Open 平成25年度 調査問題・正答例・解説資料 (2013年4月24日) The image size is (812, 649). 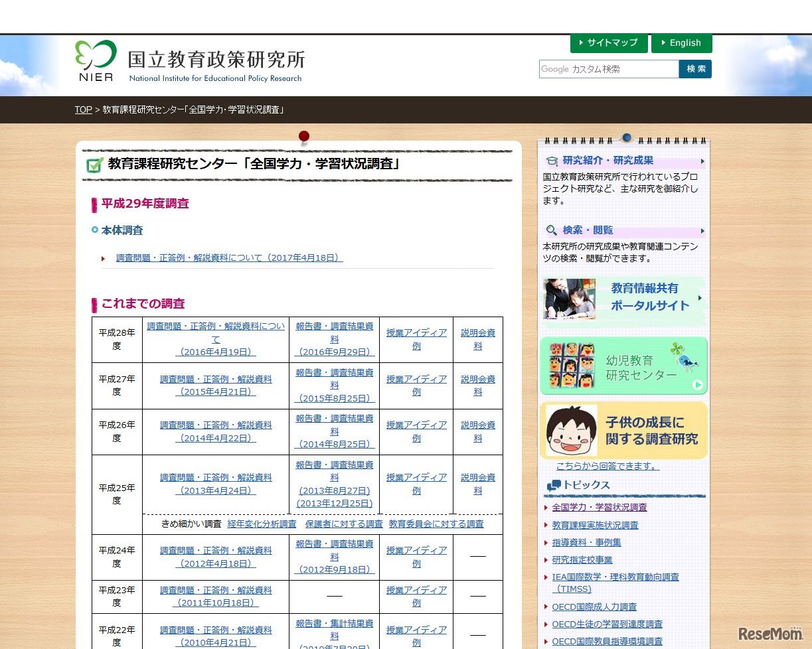click(x=216, y=484)
